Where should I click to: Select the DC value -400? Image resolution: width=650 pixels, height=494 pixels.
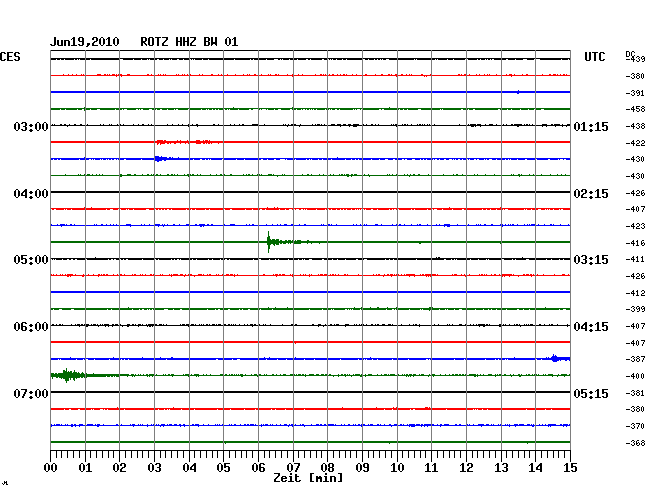click(635, 376)
